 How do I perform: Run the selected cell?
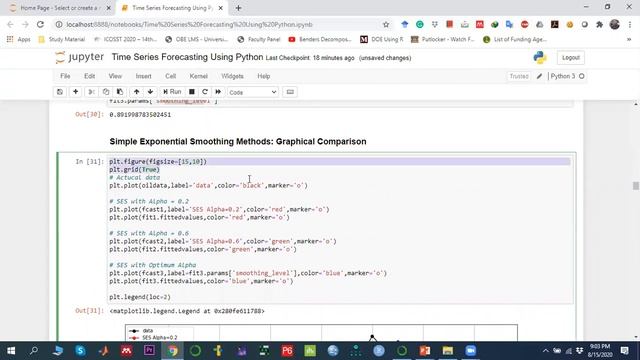[x=172, y=92]
